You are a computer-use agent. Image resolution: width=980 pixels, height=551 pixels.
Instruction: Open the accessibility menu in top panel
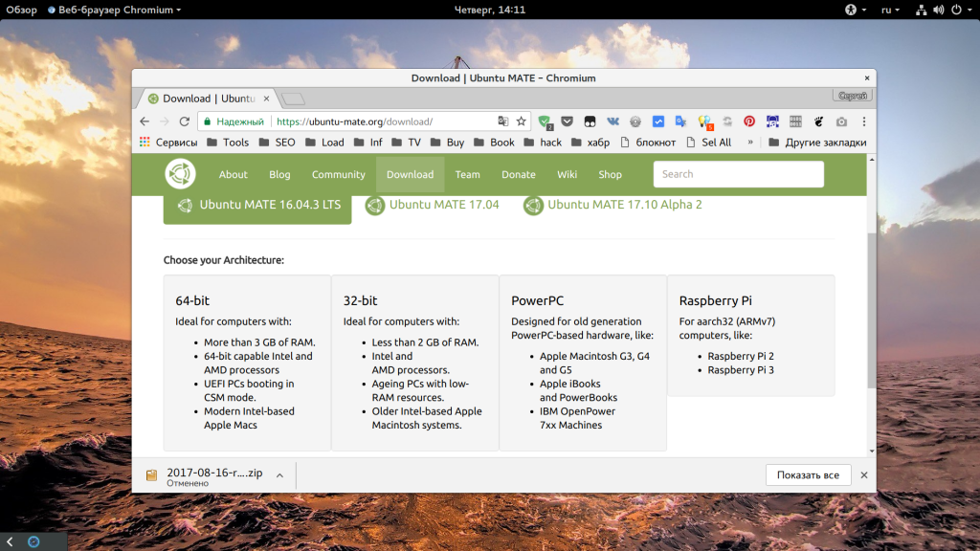click(855, 10)
